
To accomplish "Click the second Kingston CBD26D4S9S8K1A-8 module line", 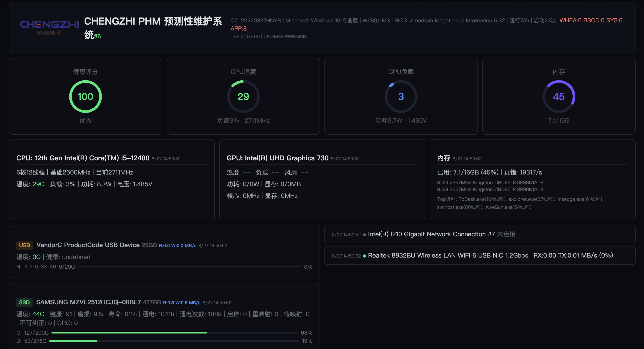I will tap(490, 189).
